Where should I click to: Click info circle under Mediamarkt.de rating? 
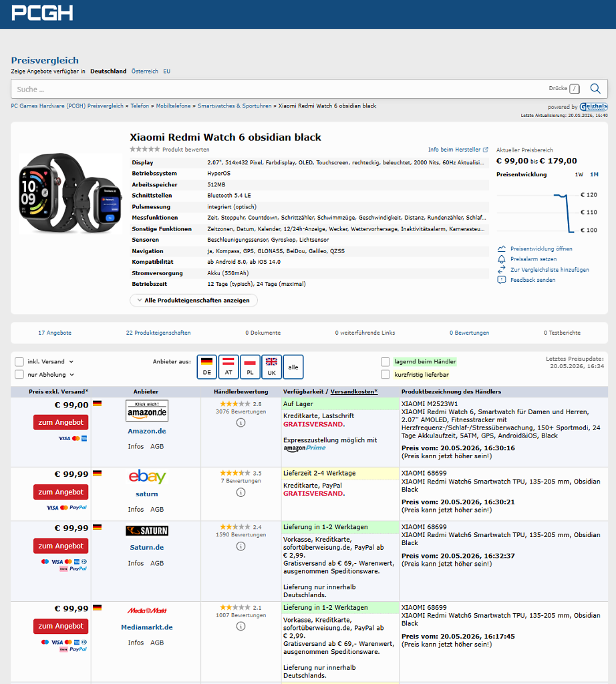pos(241,627)
